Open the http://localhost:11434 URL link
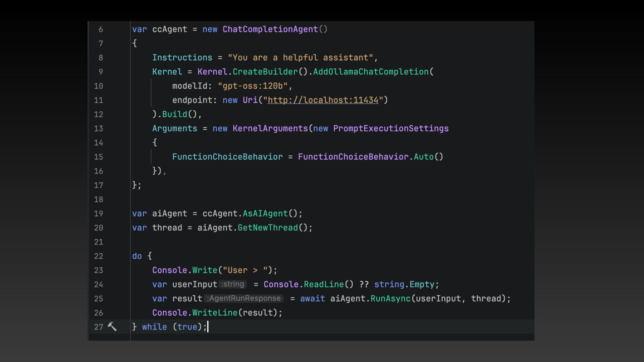The image size is (644, 362). (x=323, y=100)
